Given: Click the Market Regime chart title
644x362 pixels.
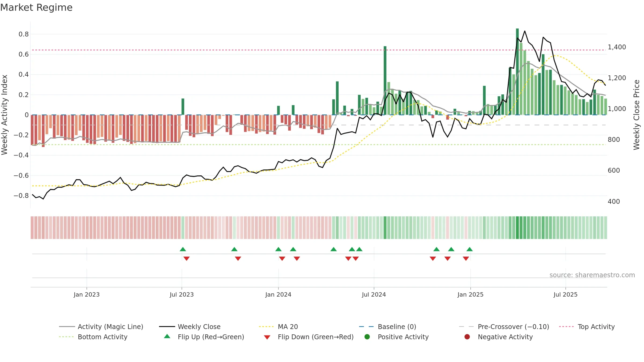Looking at the screenshot, I should pos(36,8).
